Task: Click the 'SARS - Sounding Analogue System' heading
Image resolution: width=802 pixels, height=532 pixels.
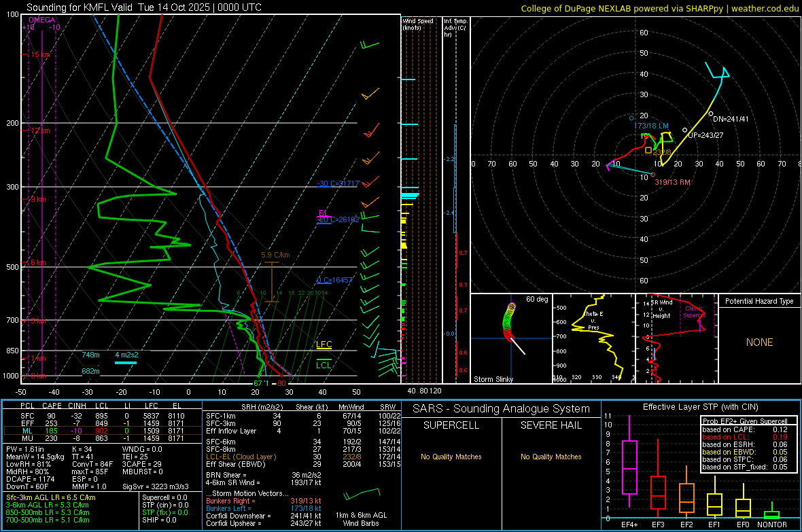Action: pos(502,409)
